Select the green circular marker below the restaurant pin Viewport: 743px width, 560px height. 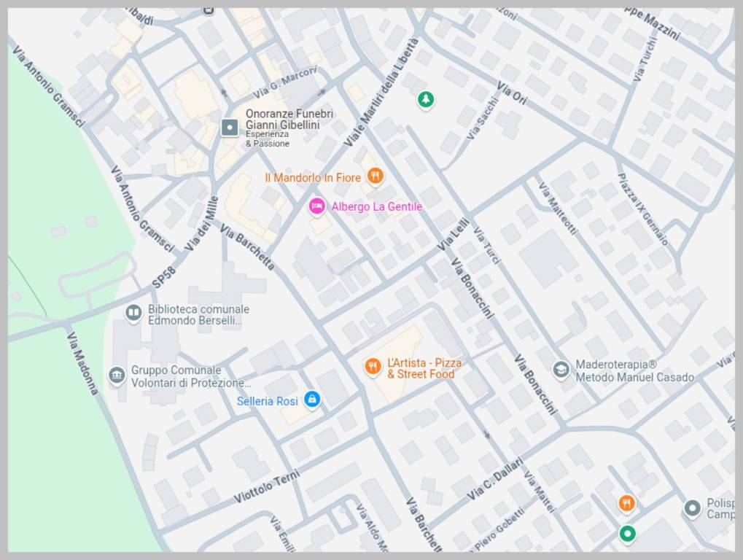point(627,534)
